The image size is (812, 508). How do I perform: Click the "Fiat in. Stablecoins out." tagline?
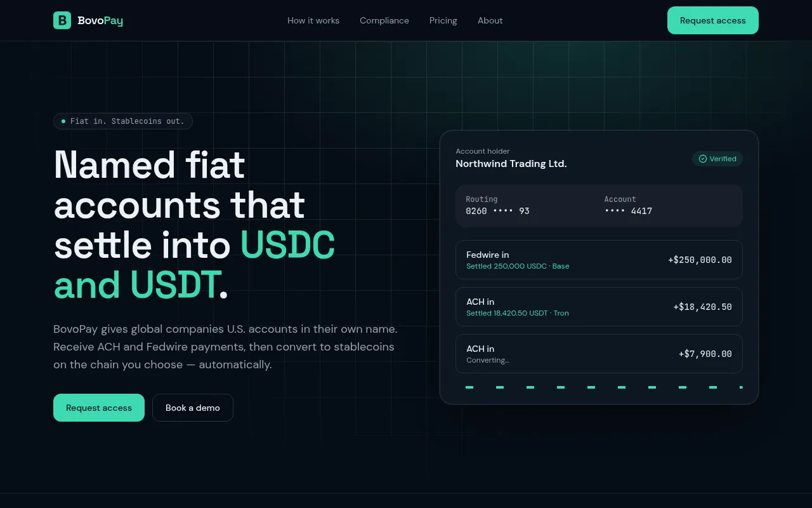click(x=127, y=121)
